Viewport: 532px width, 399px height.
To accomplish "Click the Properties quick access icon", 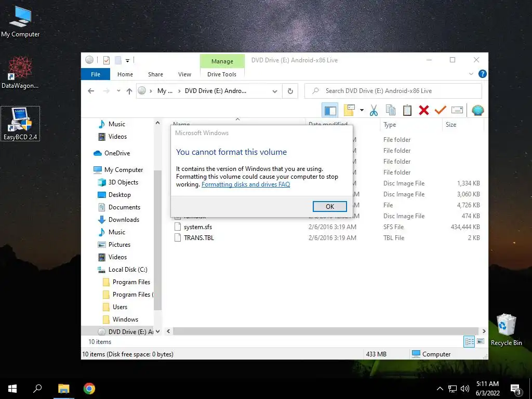I will (x=107, y=60).
